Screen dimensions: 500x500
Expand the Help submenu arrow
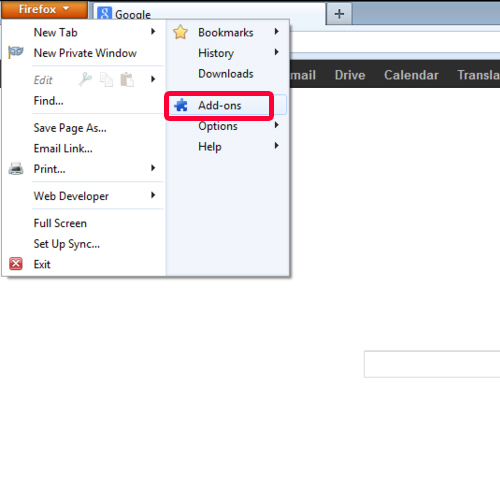coord(276,146)
